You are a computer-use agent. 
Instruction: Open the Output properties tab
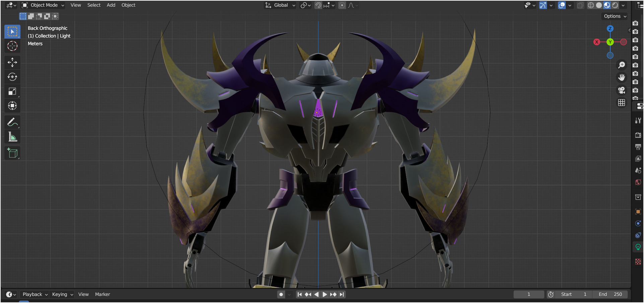[638, 147]
